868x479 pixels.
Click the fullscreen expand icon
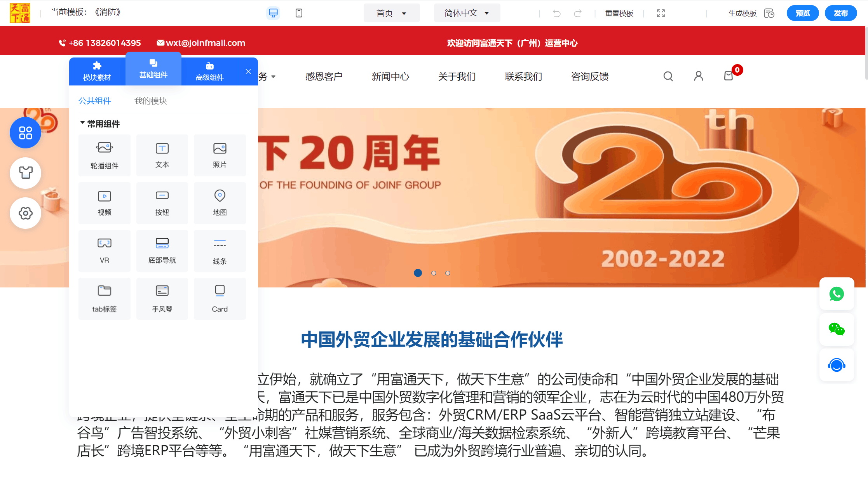click(x=661, y=14)
